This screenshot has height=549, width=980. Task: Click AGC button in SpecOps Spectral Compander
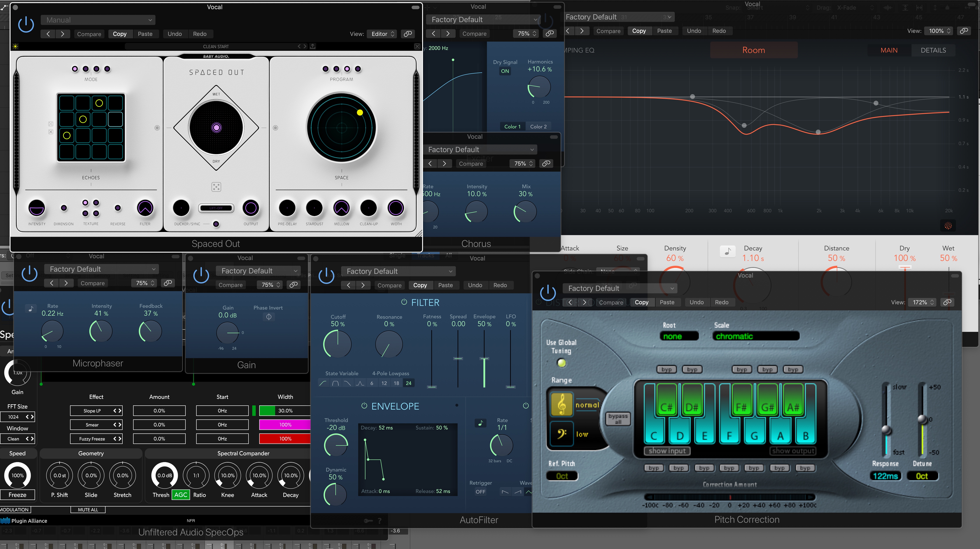coord(181,494)
